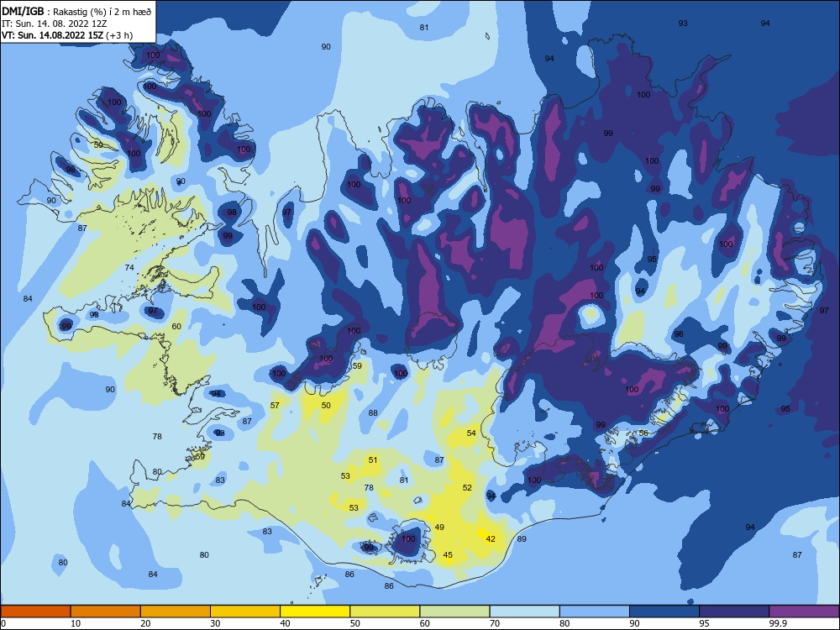Pick the 20–30 amber legend swatch
Screen dimensions: 840x630
point(176,612)
